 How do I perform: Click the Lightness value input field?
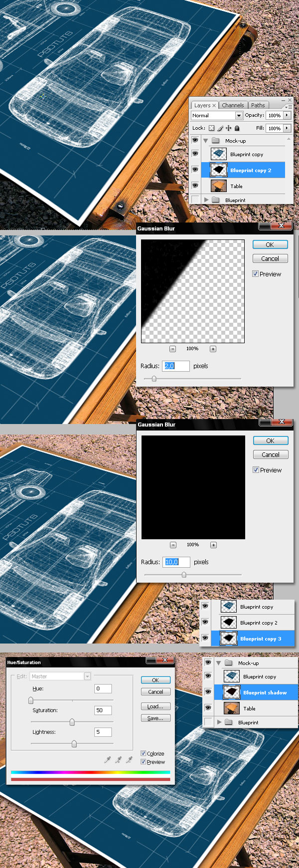pyautogui.click(x=103, y=732)
